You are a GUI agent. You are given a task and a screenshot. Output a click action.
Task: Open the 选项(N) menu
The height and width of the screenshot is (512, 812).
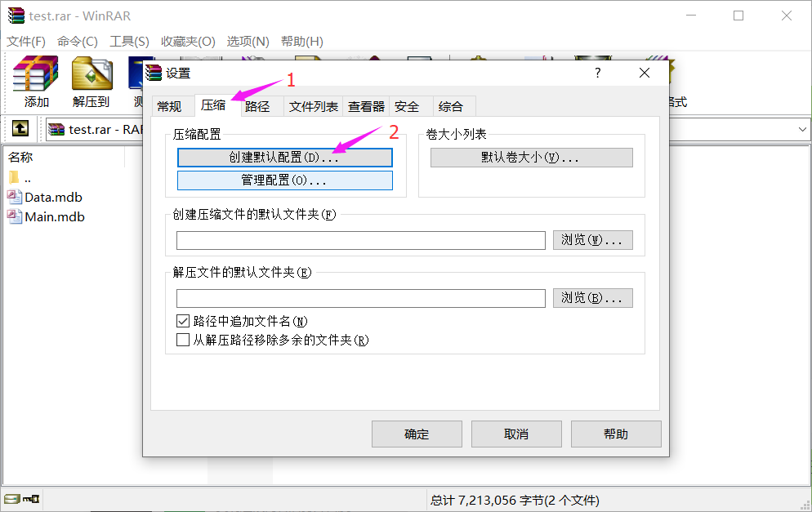click(248, 42)
